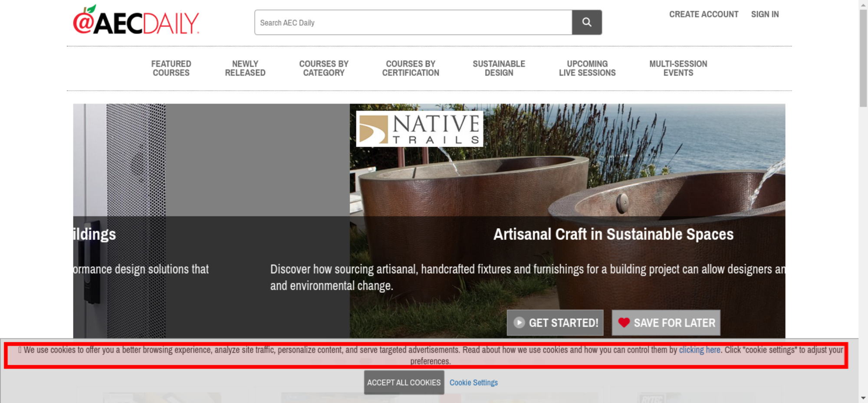Click the magnifying glass search button
This screenshot has width=868, height=403.
[586, 23]
